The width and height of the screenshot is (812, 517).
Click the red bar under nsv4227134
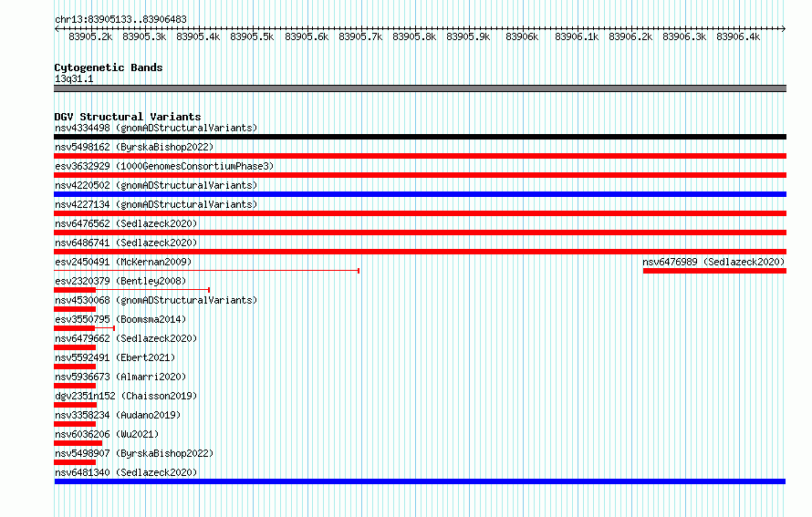(x=420, y=213)
